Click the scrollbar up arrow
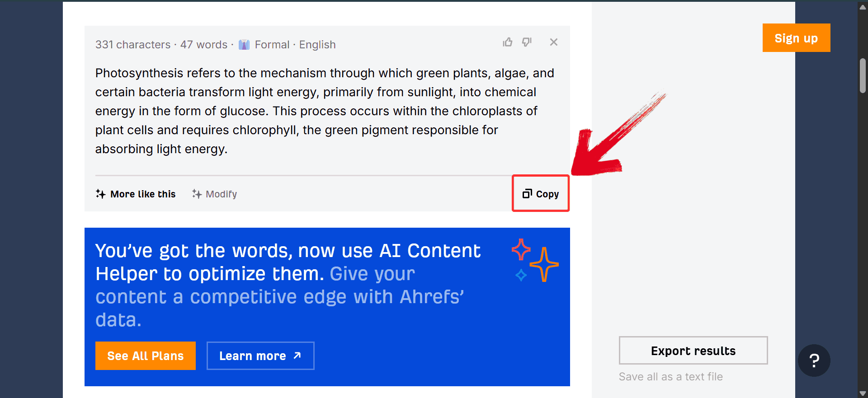Screen dimensions: 868x398 [x=863, y=7]
